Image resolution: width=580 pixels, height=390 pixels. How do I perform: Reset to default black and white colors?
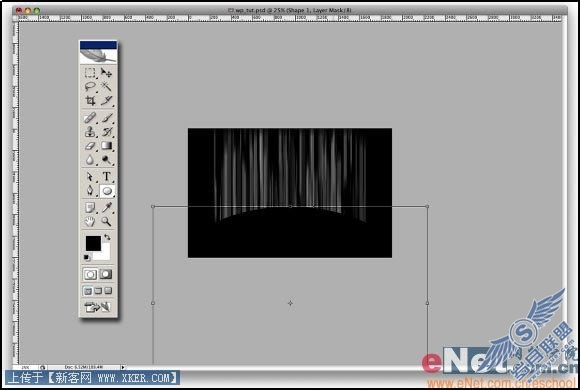pos(87,257)
